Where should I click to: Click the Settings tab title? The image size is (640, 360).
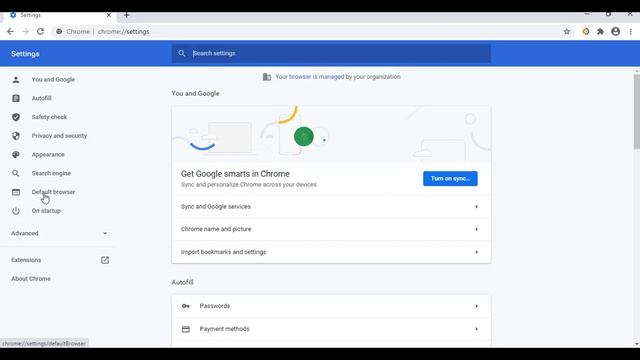coord(31,16)
